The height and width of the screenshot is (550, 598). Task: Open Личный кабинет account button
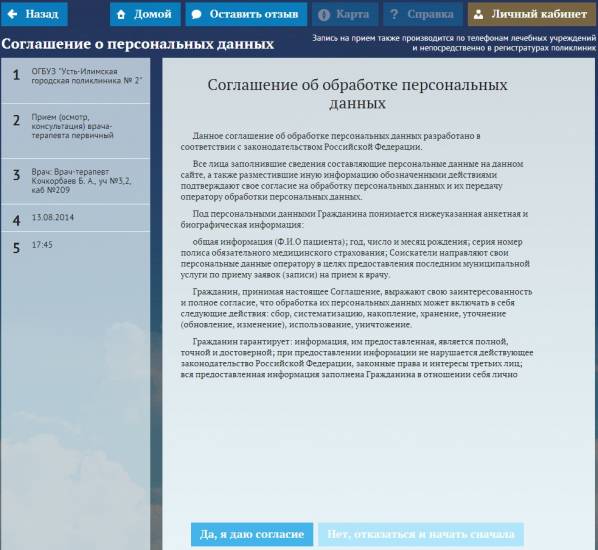click(x=532, y=14)
